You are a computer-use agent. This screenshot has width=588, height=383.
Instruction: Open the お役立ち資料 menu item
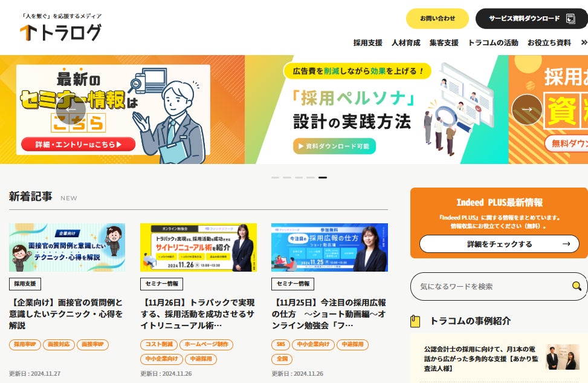[x=549, y=43]
